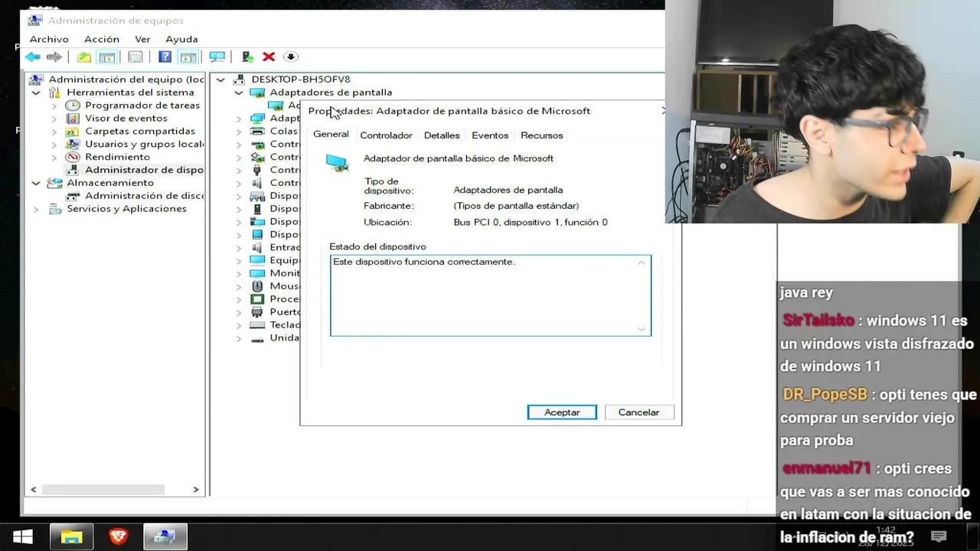Click the Procesadores chip icon in device tree
980x551 pixels.
(x=258, y=299)
